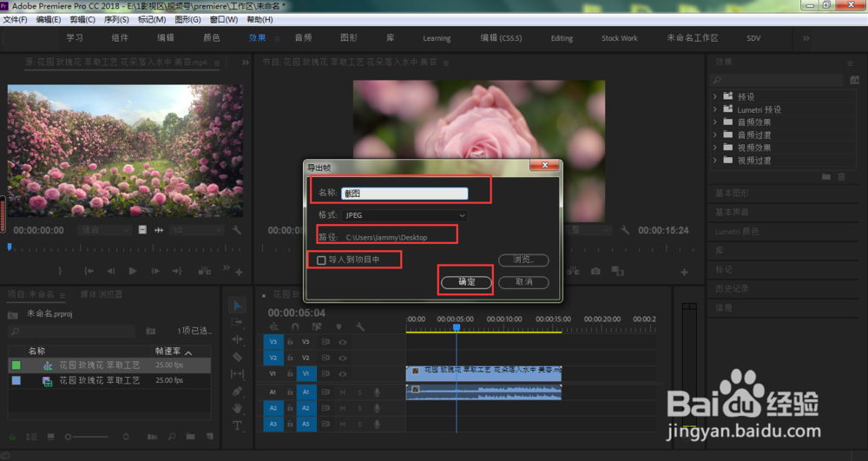Click the Add Marker timeline icon

click(339, 326)
